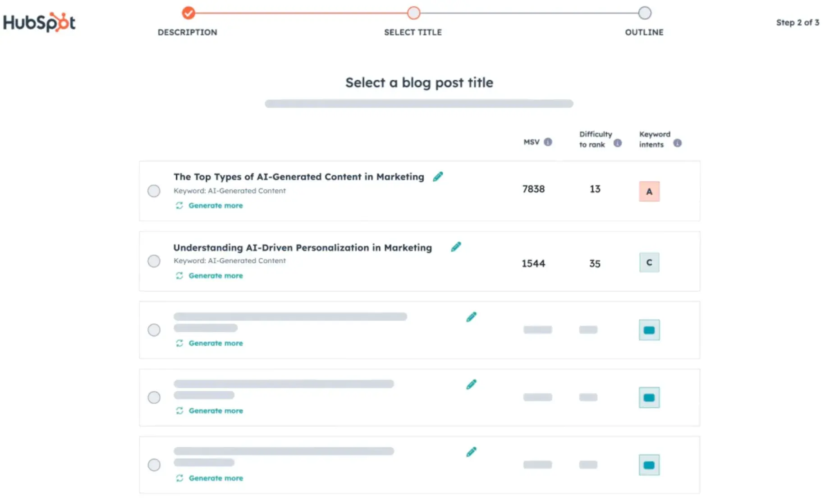Click the Difficulty to rank info icon
Image resolution: width=830 pixels, height=504 pixels.
point(618,143)
